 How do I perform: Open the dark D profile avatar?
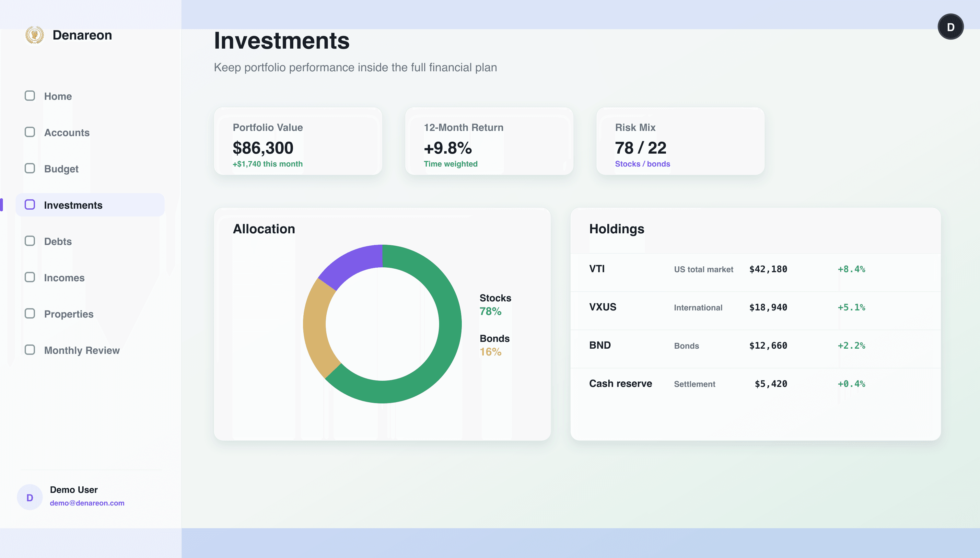point(951,27)
